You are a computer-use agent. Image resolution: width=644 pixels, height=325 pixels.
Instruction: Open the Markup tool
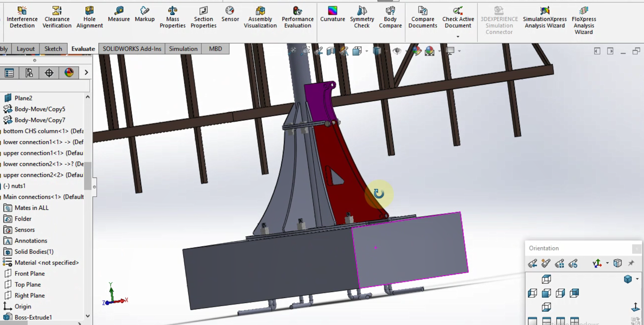click(145, 14)
